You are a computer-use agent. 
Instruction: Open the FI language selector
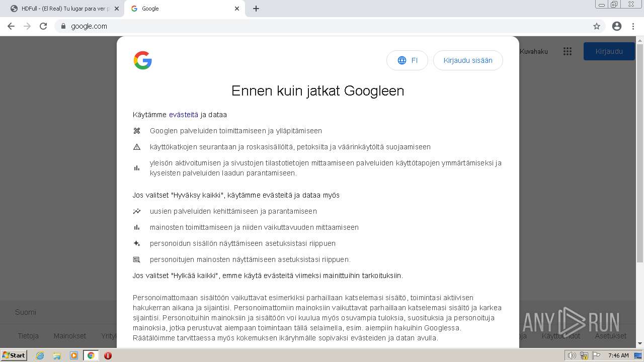[x=407, y=60]
